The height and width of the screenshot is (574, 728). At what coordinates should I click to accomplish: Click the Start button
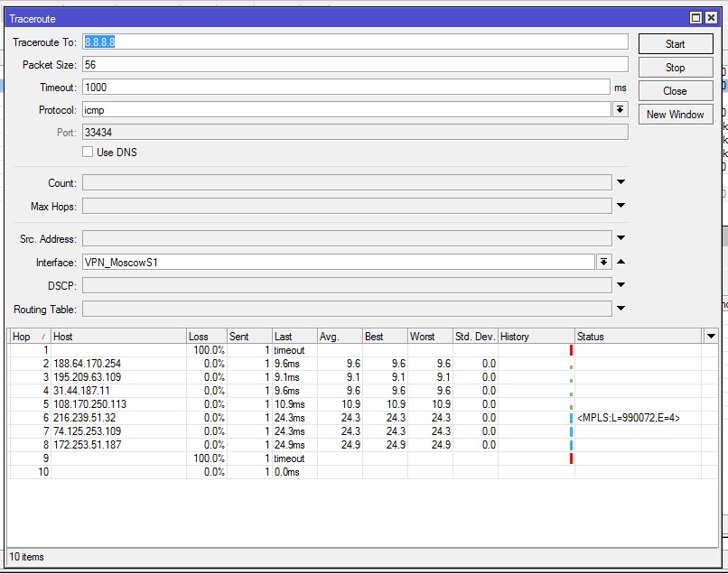(x=676, y=44)
